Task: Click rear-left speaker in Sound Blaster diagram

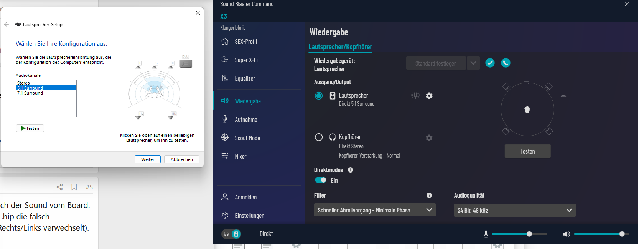Action: (x=506, y=131)
